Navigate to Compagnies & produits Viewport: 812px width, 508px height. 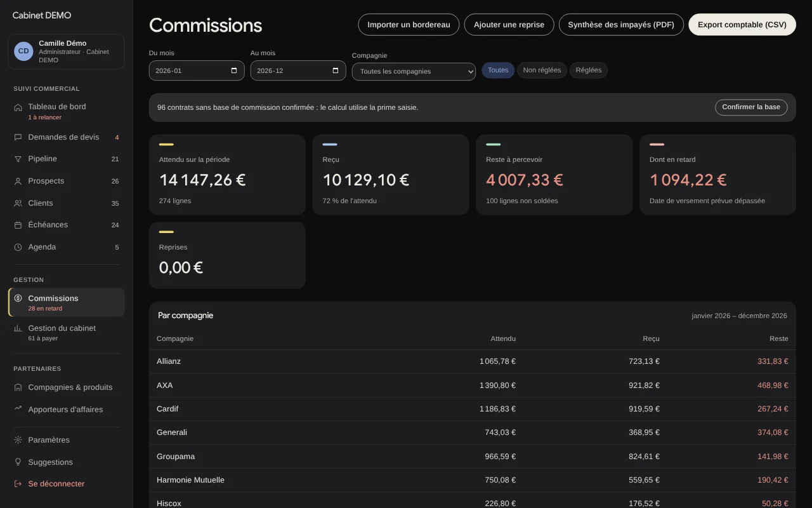pyautogui.click(x=66, y=387)
